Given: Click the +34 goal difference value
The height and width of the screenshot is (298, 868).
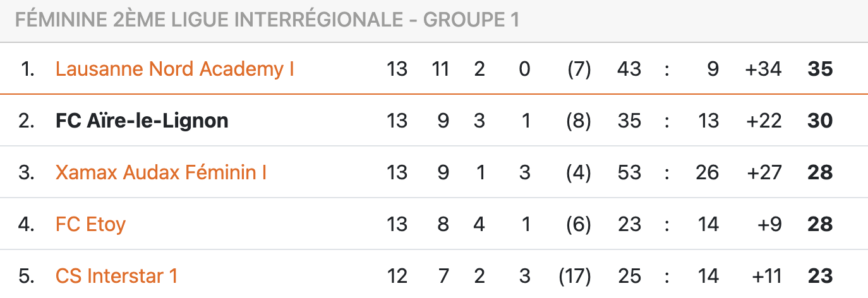Looking at the screenshot, I should [763, 69].
